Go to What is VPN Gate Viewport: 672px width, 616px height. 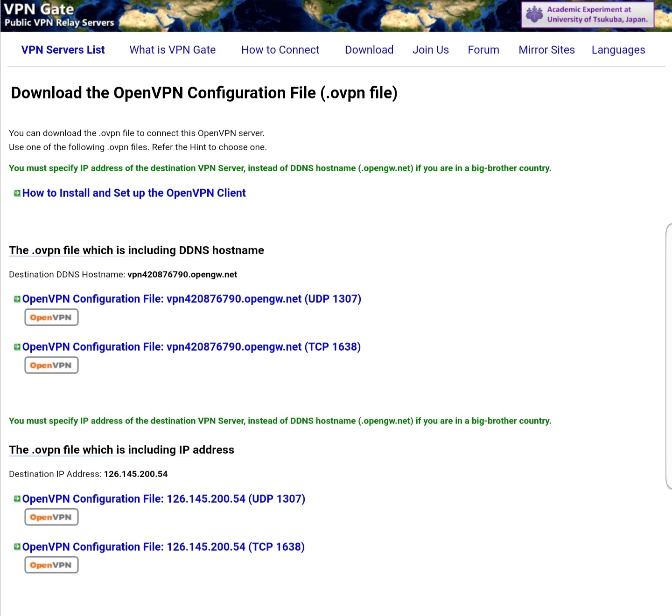[x=173, y=50]
